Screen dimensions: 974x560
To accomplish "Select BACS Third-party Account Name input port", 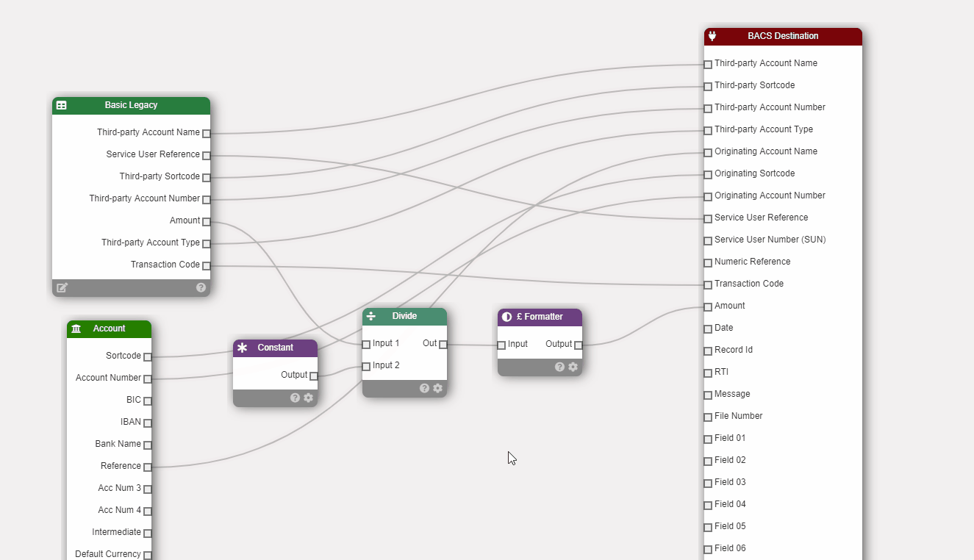I will point(708,64).
